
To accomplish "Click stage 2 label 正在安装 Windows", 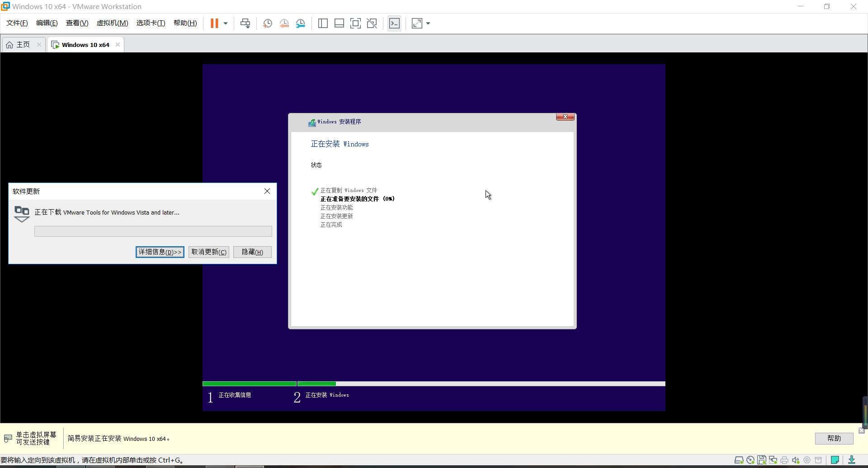I will (327, 395).
